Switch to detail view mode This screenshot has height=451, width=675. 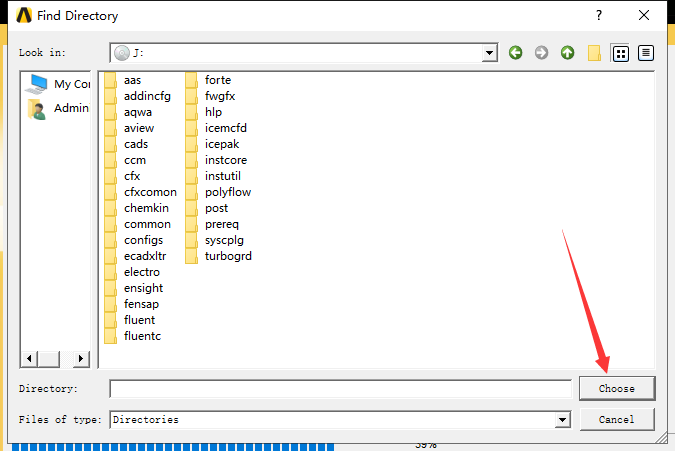[x=646, y=53]
